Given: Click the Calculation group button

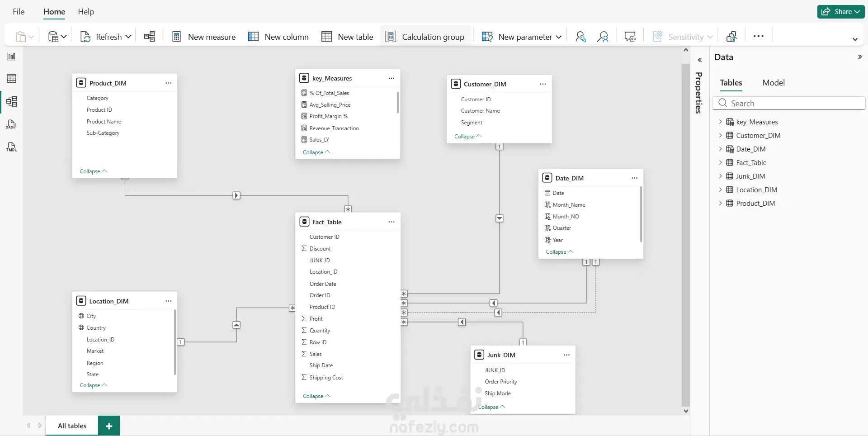Looking at the screenshot, I should click(425, 37).
